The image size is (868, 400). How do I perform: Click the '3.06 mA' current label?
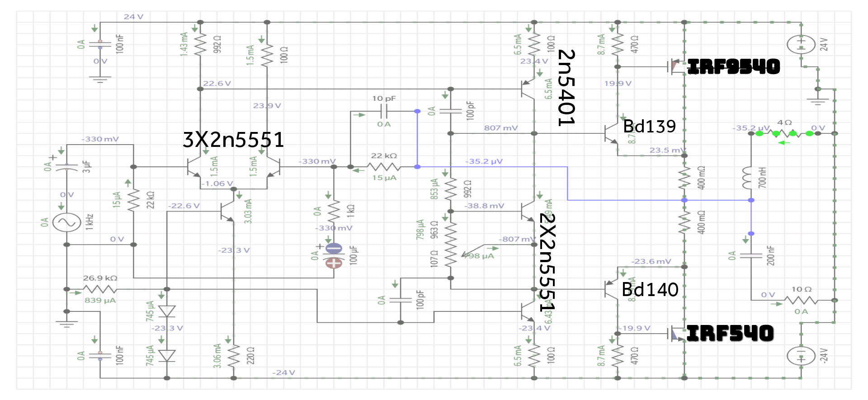point(217,356)
